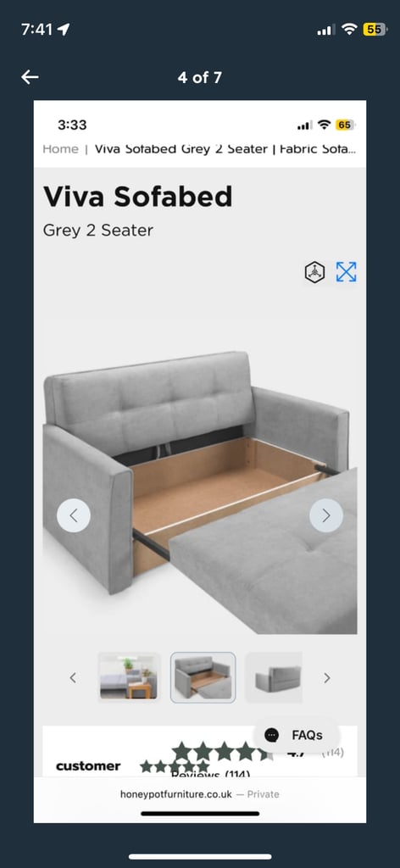Show next sofa image with right circle arrow
The width and height of the screenshot is (400, 868).
point(326,515)
